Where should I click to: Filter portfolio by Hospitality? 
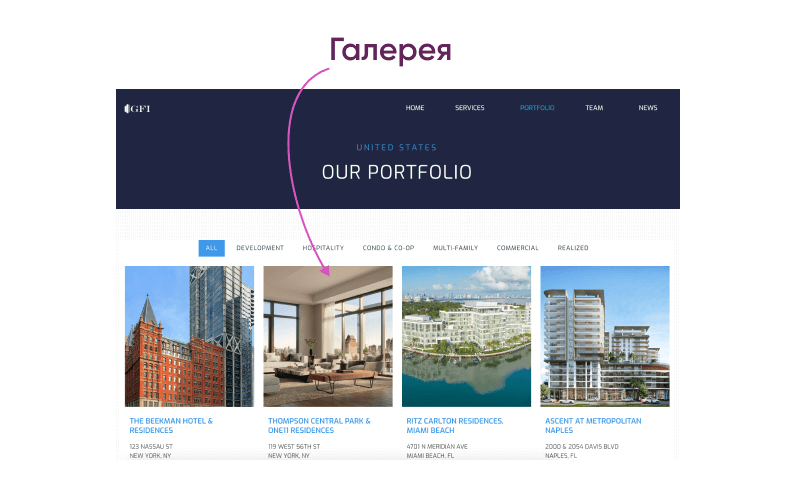coord(323,248)
